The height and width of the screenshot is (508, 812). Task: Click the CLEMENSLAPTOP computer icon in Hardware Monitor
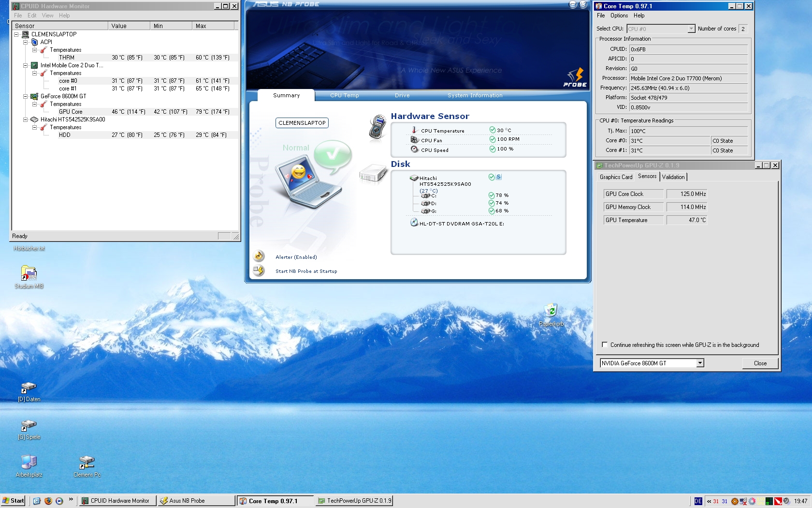pyautogui.click(x=25, y=34)
